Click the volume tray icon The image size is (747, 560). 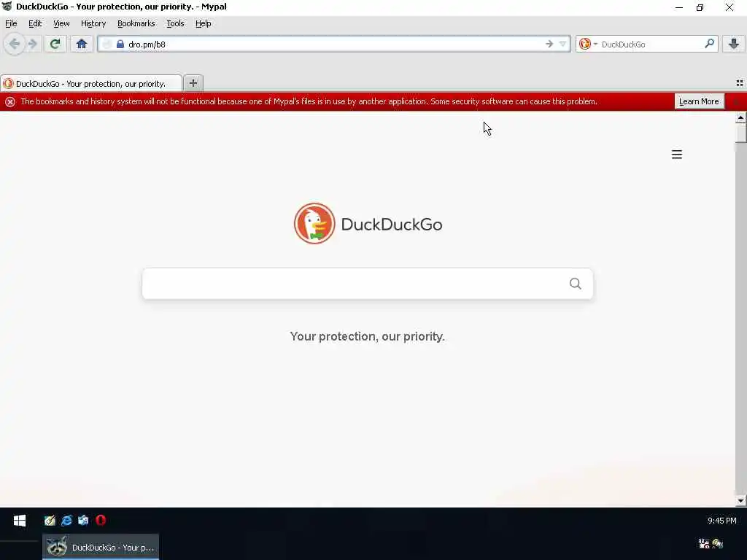point(718,543)
